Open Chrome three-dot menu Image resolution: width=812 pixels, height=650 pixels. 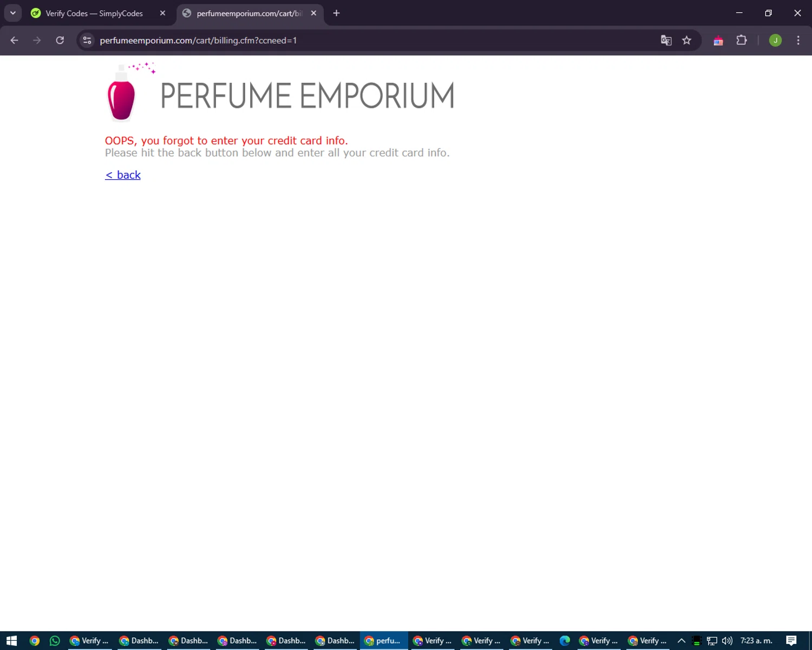coord(798,40)
